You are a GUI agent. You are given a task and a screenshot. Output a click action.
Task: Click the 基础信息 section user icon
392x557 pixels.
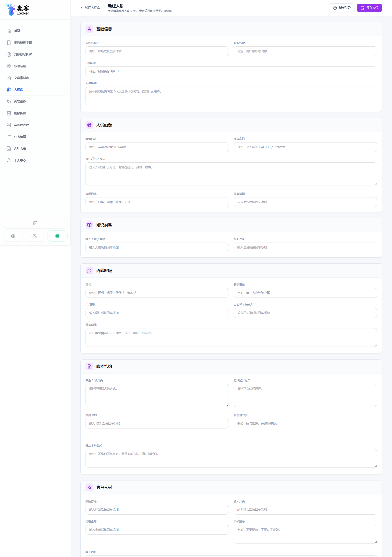coord(89,29)
